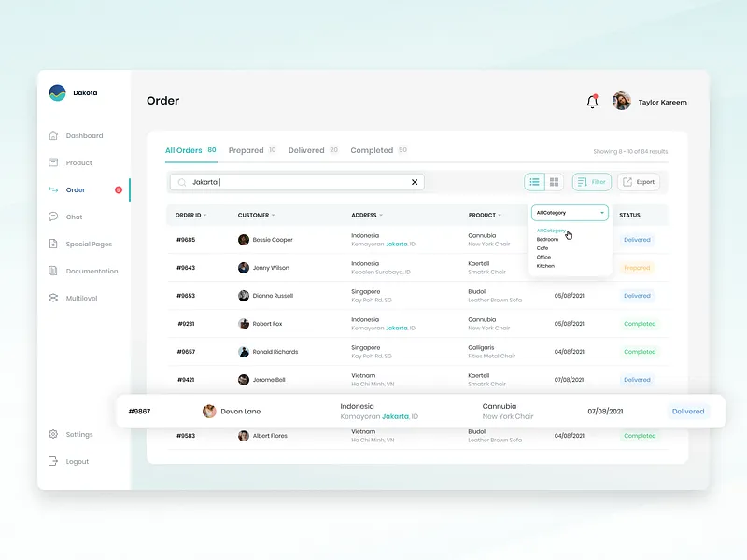Clear the Jakarta search text
The image size is (747, 560).
[415, 182]
